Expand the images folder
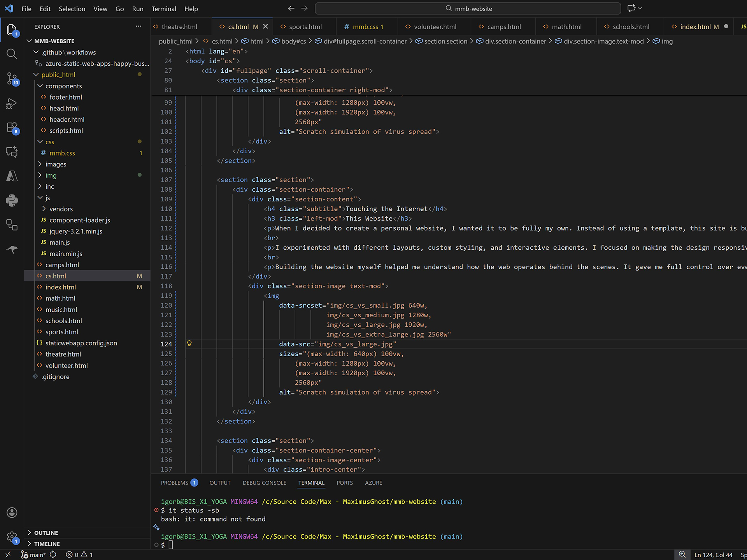 point(56,164)
